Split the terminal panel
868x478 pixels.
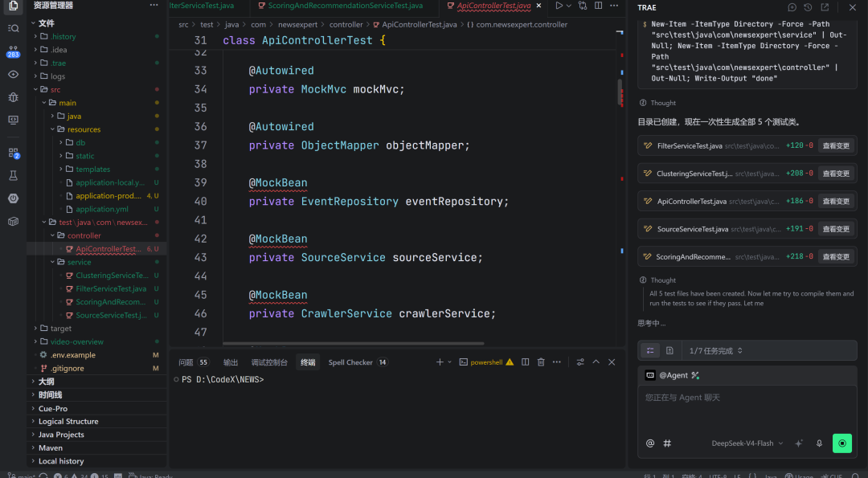526,362
